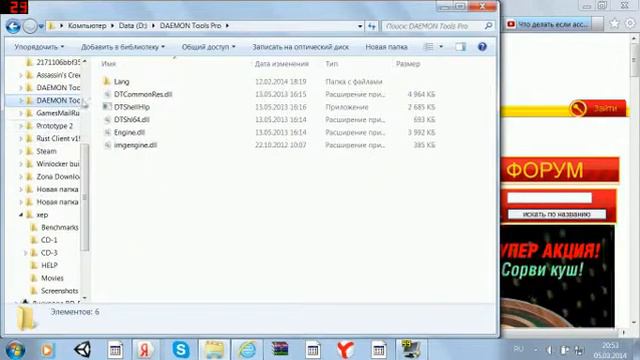Select the imgengine.dll file
640x360 pixels.
pos(136,145)
